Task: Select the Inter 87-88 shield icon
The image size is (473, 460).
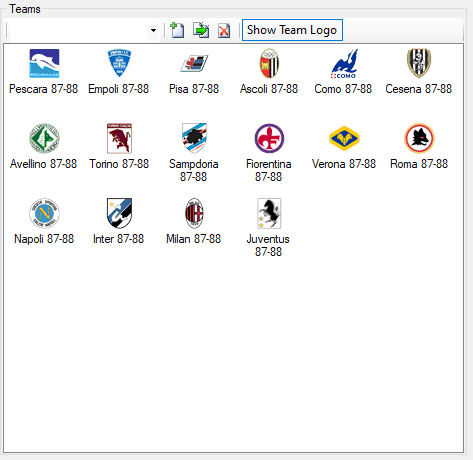Action: [119, 213]
